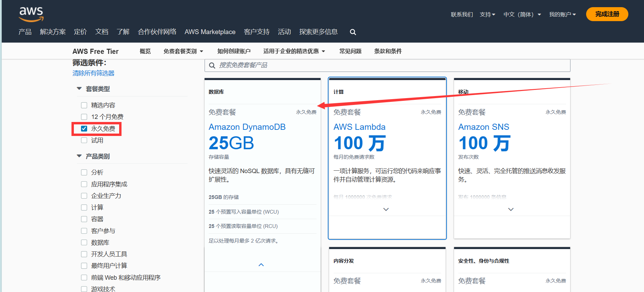Check the 数据库 category checkbox

click(84, 243)
